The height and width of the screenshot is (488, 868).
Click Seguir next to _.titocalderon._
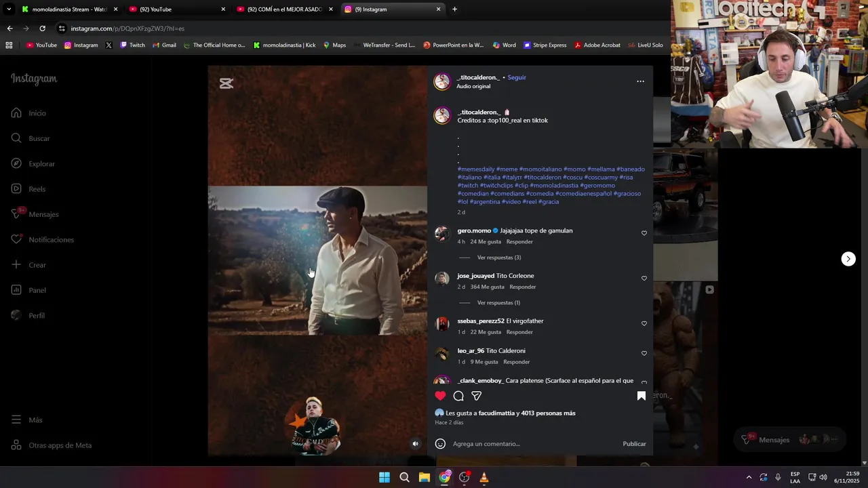(x=517, y=77)
